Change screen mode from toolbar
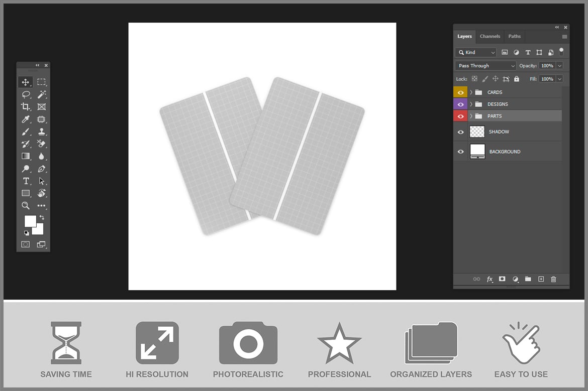The width and height of the screenshot is (588, 391). 41,244
